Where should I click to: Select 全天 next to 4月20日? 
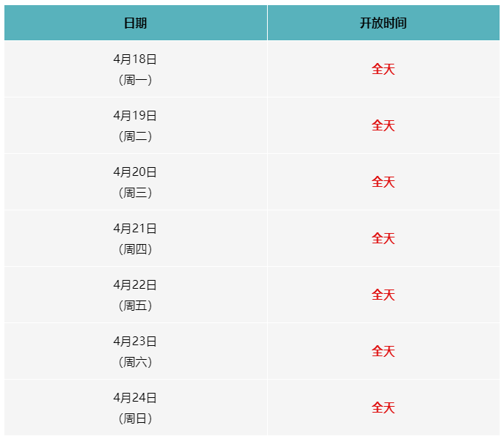point(383,182)
